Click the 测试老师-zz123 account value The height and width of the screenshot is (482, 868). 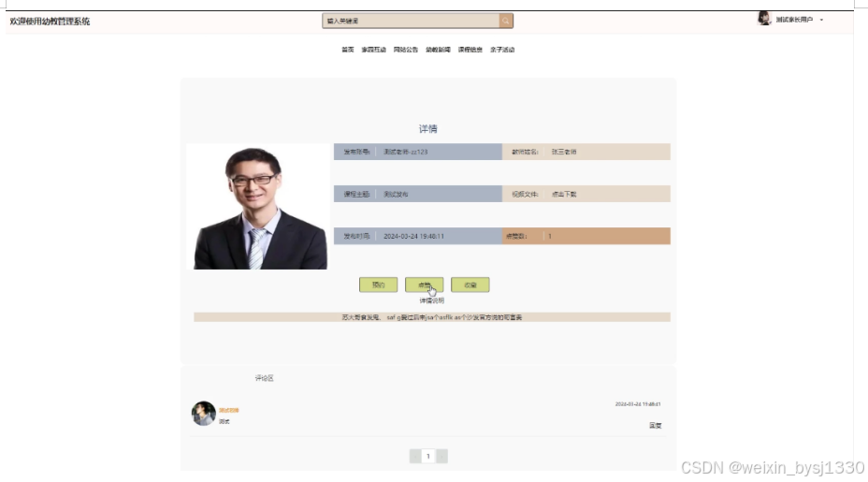click(x=405, y=152)
